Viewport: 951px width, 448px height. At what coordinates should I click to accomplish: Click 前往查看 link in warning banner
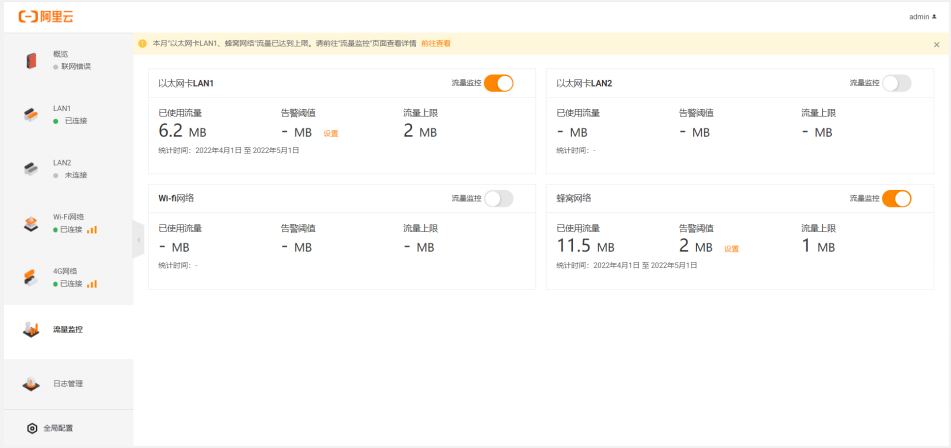[x=435, y=44]
